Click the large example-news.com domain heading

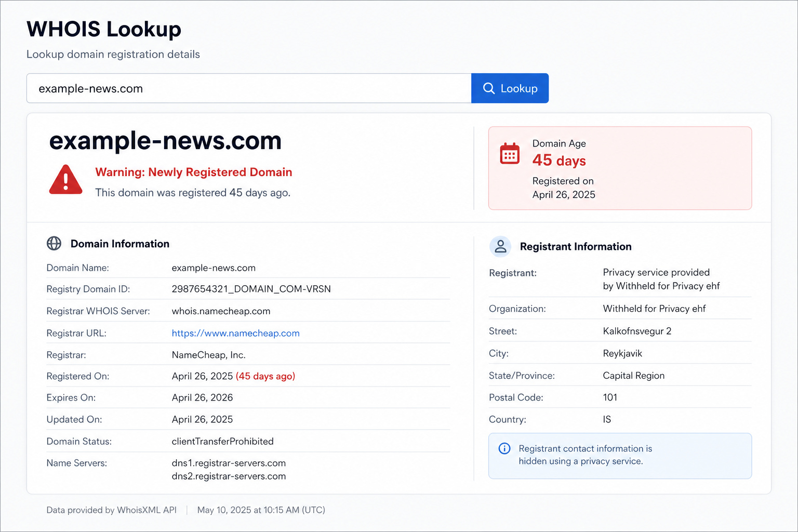(165, 141)
